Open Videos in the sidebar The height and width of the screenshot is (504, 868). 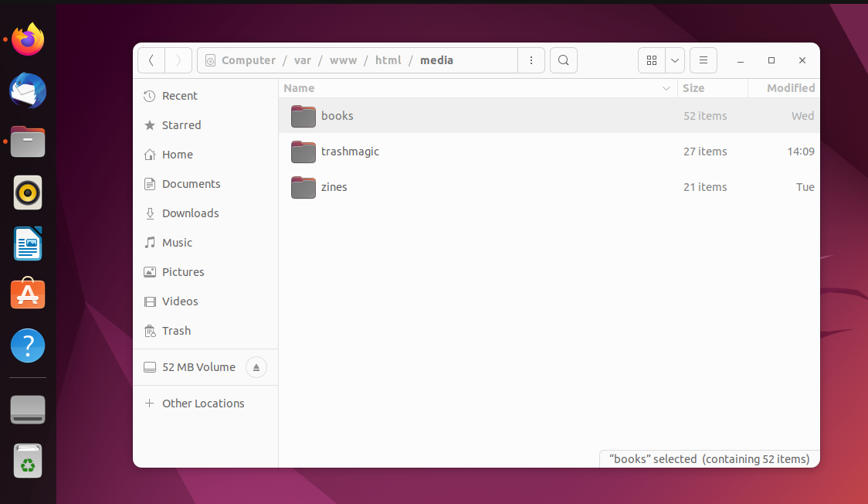205,301
